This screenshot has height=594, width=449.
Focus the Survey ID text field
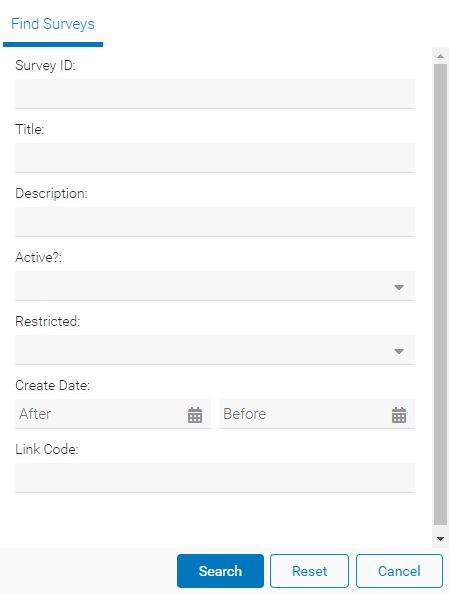point(215,94)
